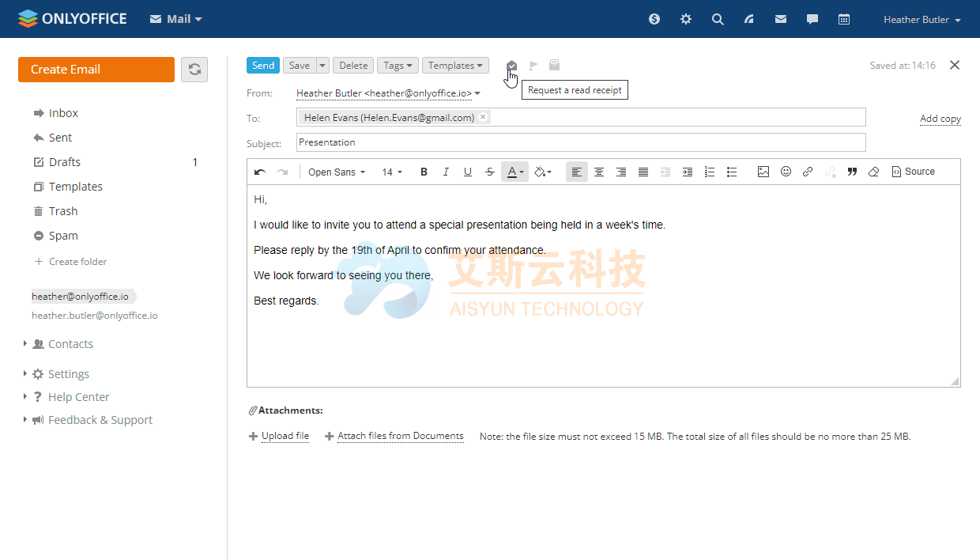Click the undo arrow in editor toolbar
This screenshot has width=980, height=560.
[x=259, y=172]
